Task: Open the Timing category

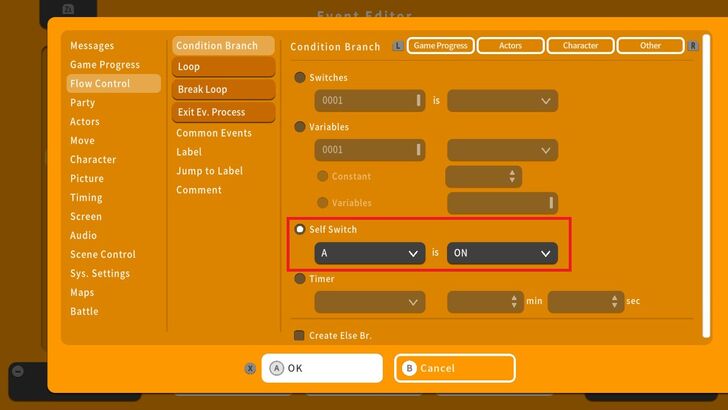Action: click(x=86, y=198)
